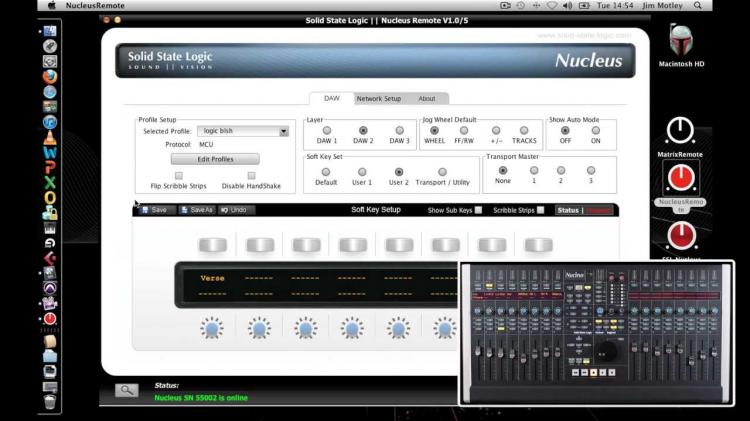
Task: Enable Flip Scribble Strips checkbox
Action: pyautogui.click(x=178, y=176)
